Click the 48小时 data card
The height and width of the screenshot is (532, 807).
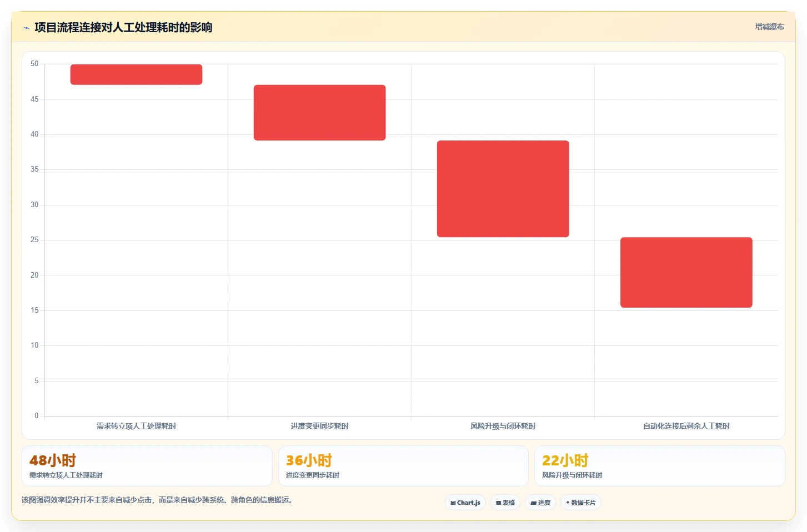(147, 466)
